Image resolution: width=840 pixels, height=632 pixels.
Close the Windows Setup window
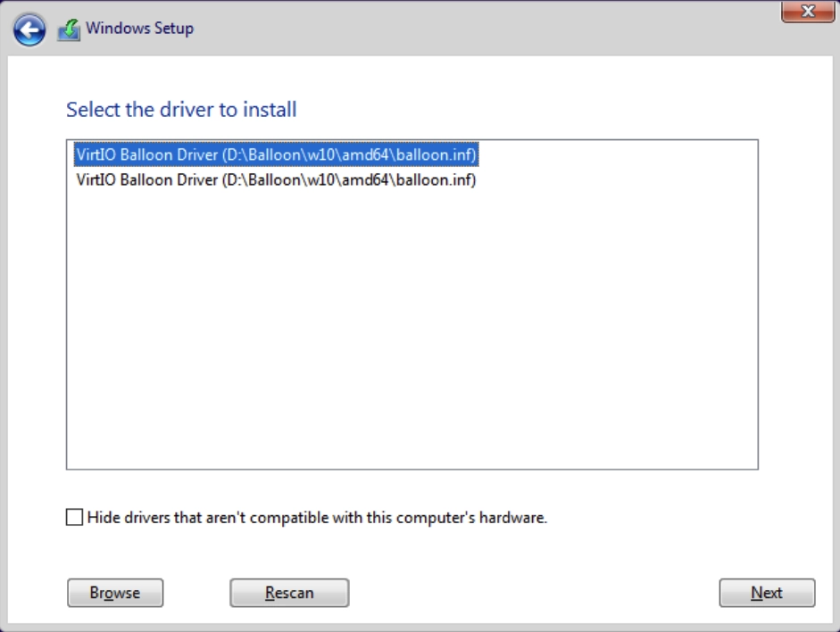pos(807,12)
